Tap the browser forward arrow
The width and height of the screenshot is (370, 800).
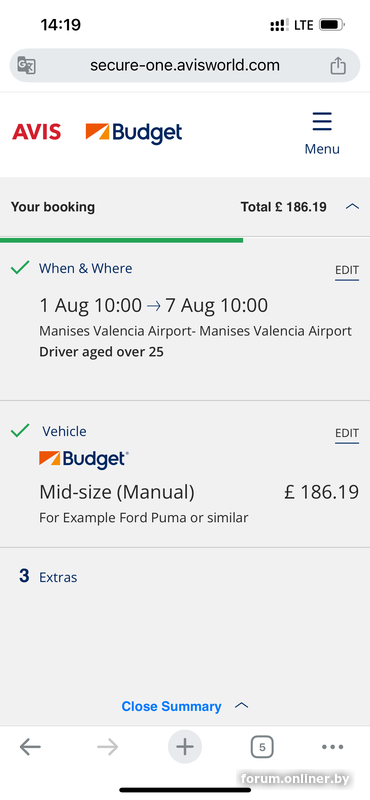pyautogui.click(x=107, y=747)
